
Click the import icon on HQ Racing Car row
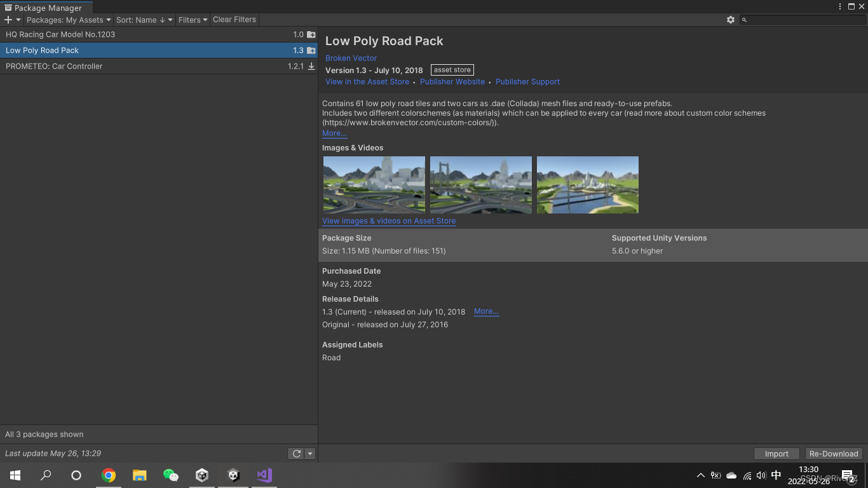click(311, 35)
